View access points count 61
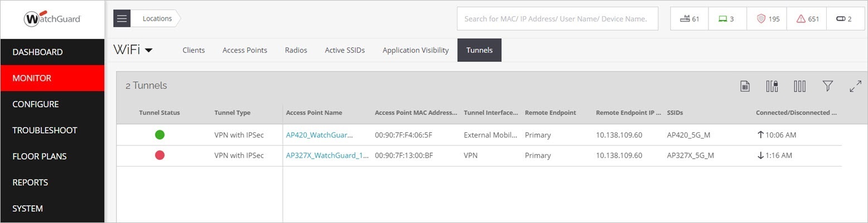Screen dimensions: 868x223 [x=689, y=18]
